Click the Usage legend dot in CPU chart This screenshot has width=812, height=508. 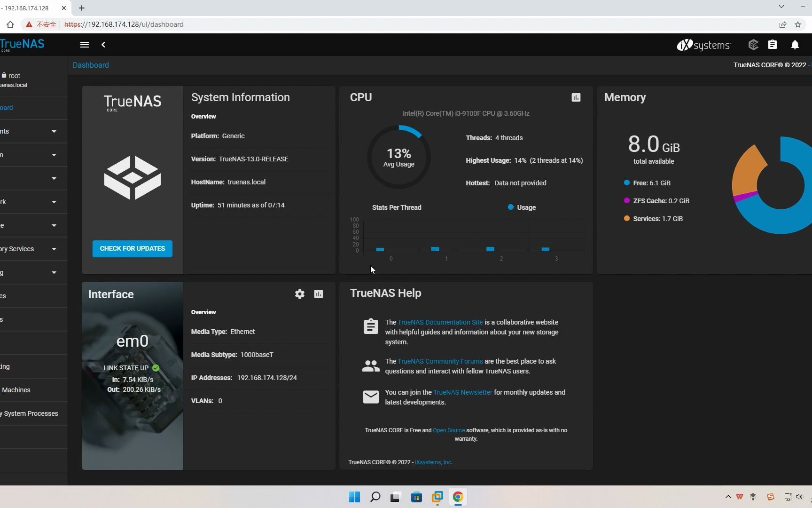511,207
